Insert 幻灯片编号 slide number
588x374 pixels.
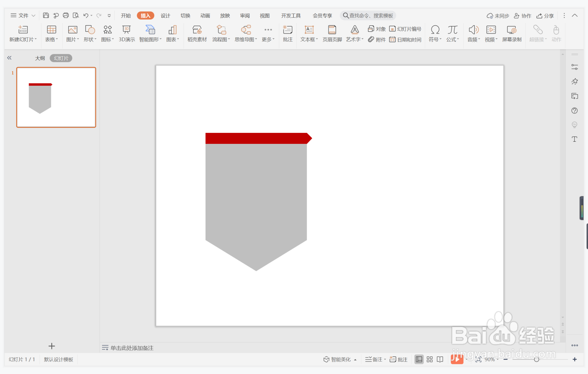[405, 29]
